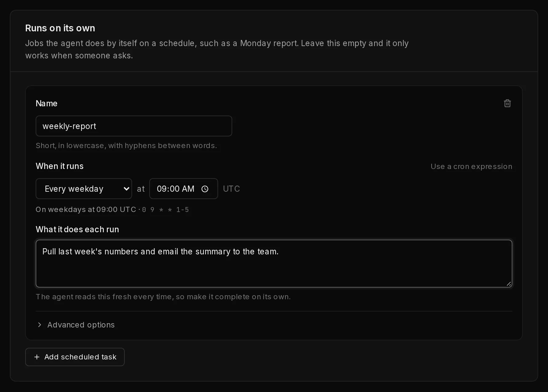
Task: Click the What it does each run textarea
Action: 274,264
